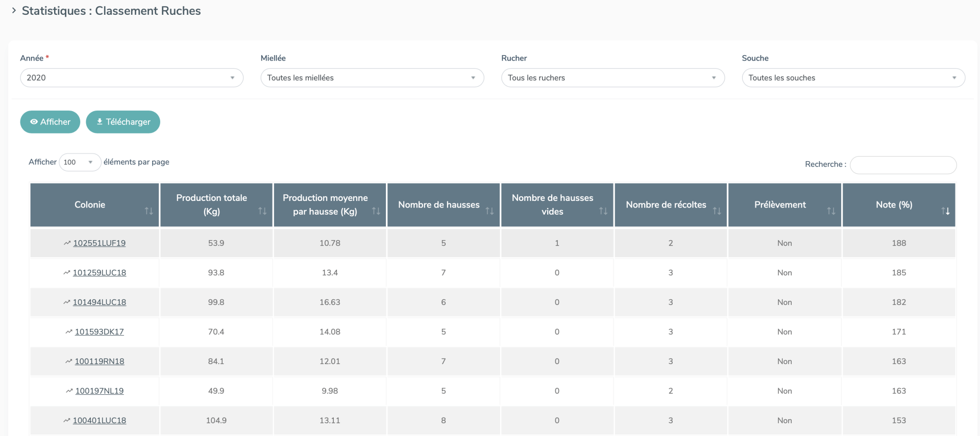This screenshot has height=436, width=980.
Task: Sort by Nombre de récoltes column
Action: [717, 211]
